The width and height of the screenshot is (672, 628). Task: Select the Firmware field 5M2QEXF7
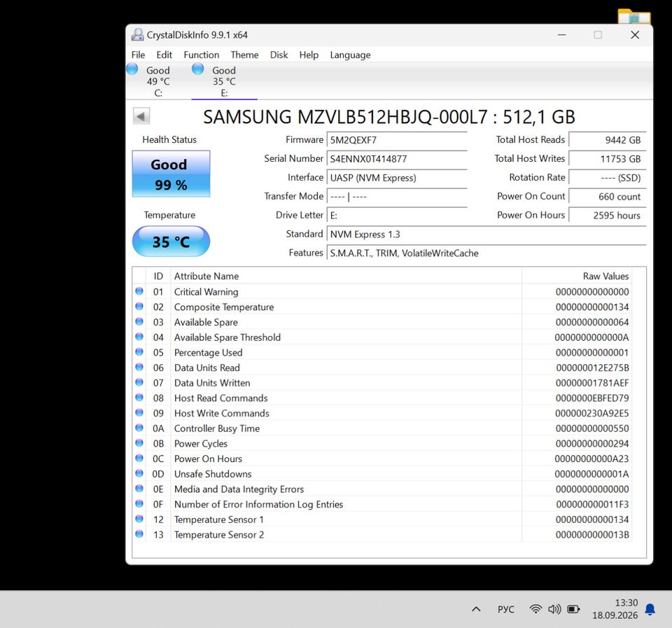click(397, 140)
